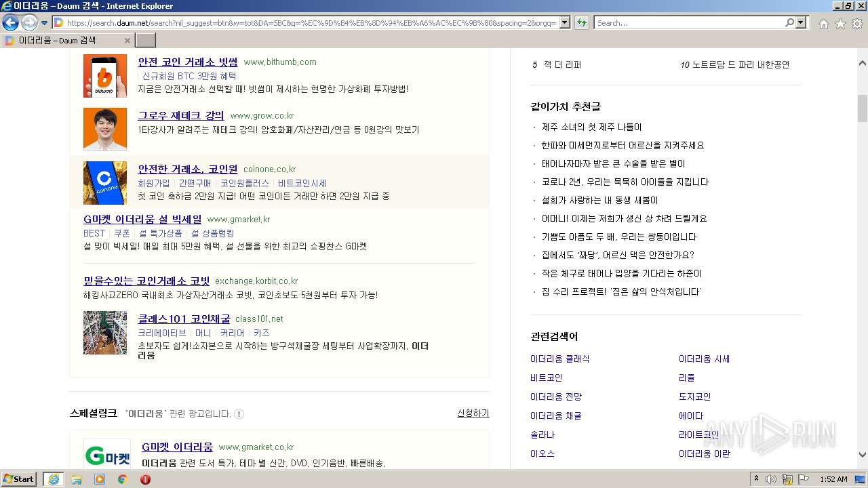Click related search 이더리움 채굴
The image size is (868, 488).
point(556,415)
